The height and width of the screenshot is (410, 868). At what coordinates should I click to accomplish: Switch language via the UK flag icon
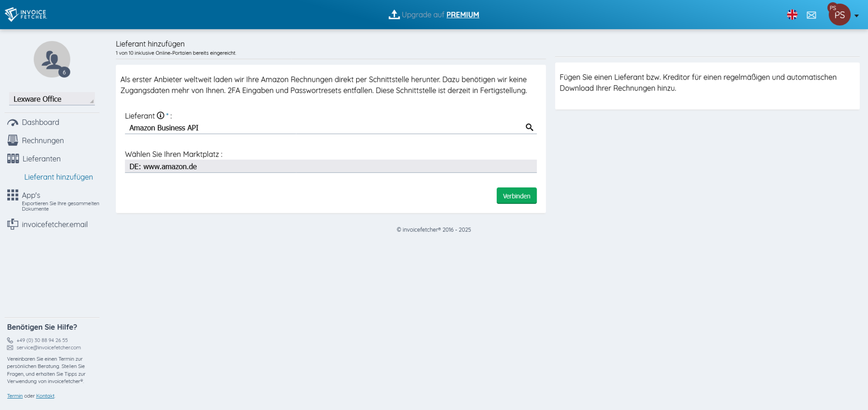[792, 15]
